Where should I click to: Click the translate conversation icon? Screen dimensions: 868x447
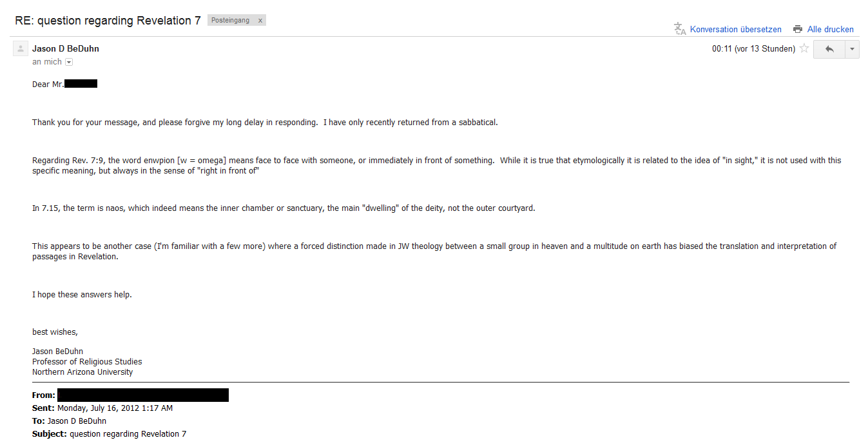coord(680,29)
